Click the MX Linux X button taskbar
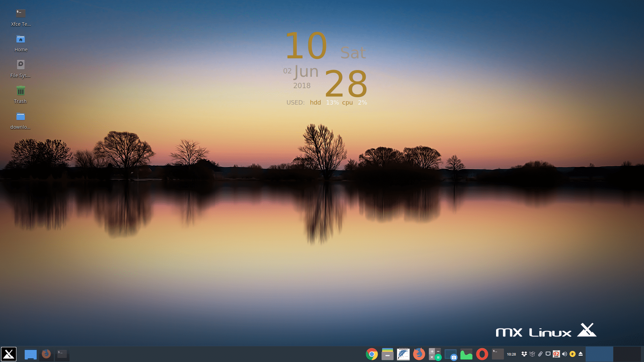The image size is (644, 362). [8, 354]
